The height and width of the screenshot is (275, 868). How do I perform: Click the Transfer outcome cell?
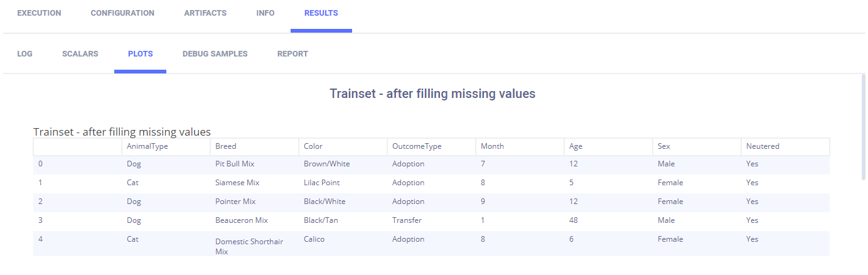[407, 220]
